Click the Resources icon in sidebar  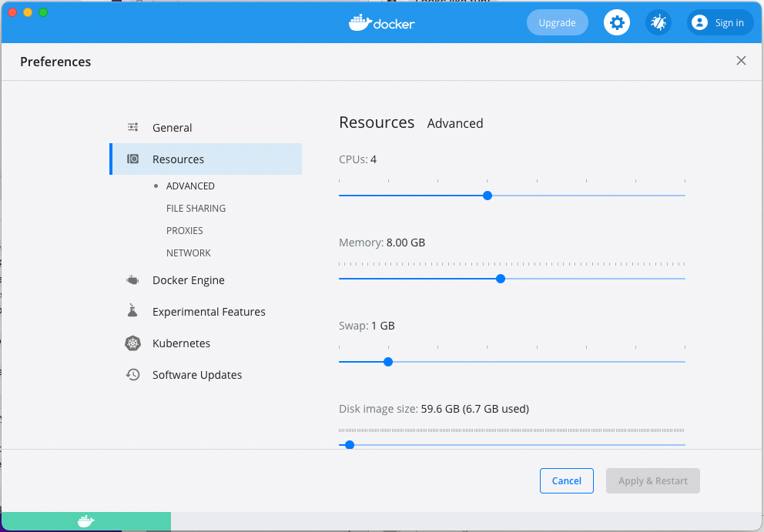pos(133,159)
